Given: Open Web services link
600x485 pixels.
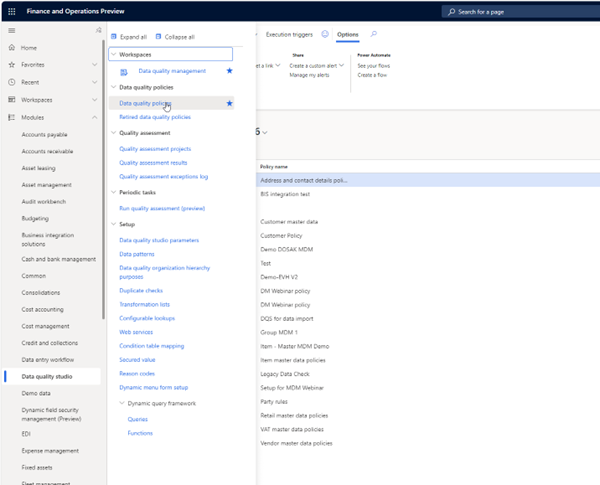Looking at the screenshot, I should 136,331.
